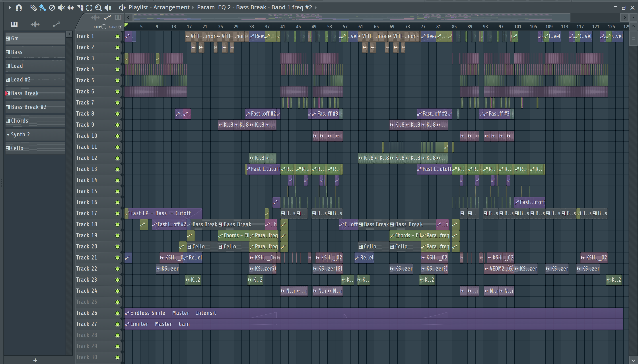Viewport: 638px width, 364px height.
Task: Open the small menu button right of overview
Action: click(633, 17)
